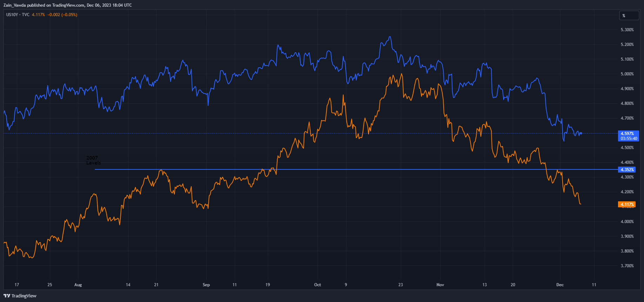Click the '21' date on time axis

click(157, 285)
